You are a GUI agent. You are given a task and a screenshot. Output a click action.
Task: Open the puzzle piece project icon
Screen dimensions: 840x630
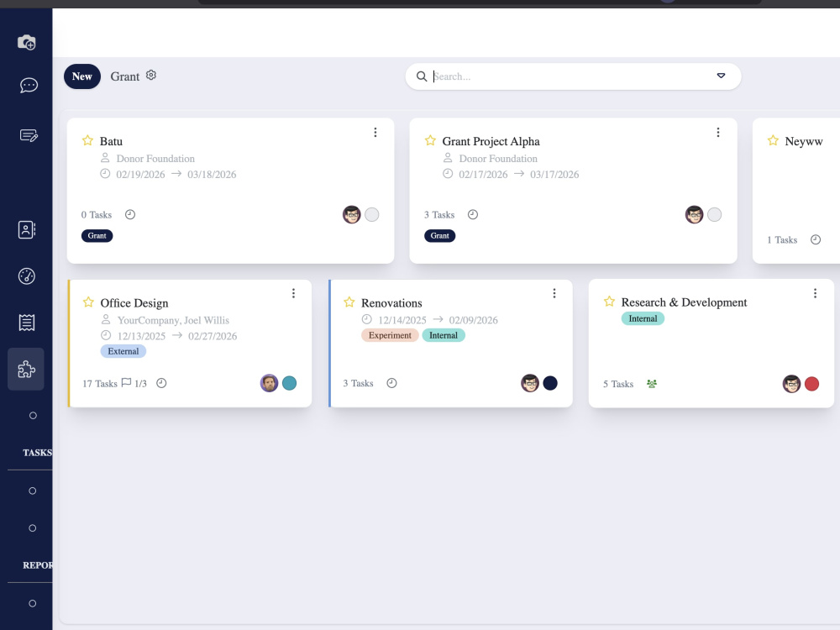(26, 369)
